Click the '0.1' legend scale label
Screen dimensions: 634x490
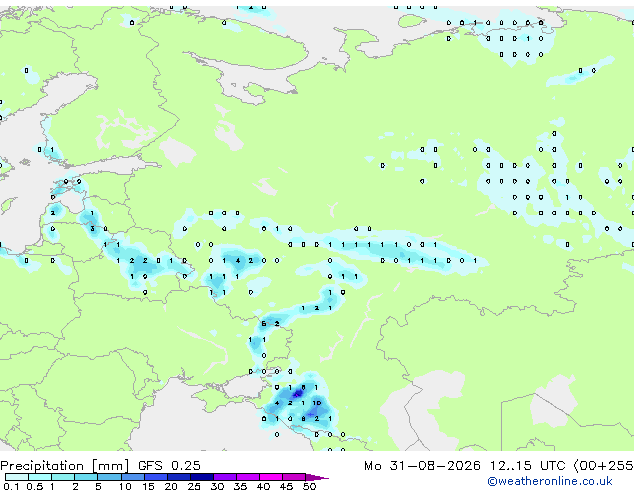tap(11, 486)
